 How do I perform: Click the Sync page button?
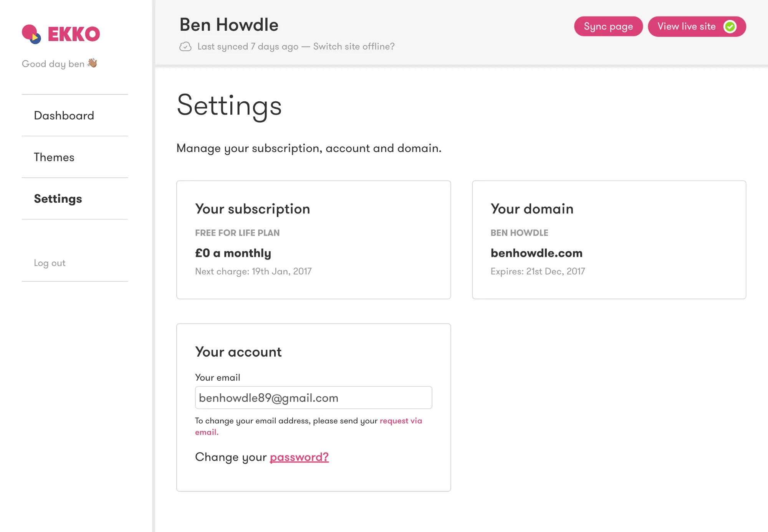tap(608, 26)
